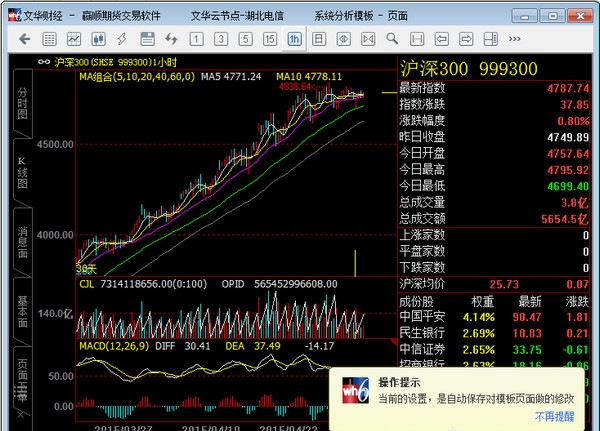Click the 今日最低 value 4699.40

point(568,186)
